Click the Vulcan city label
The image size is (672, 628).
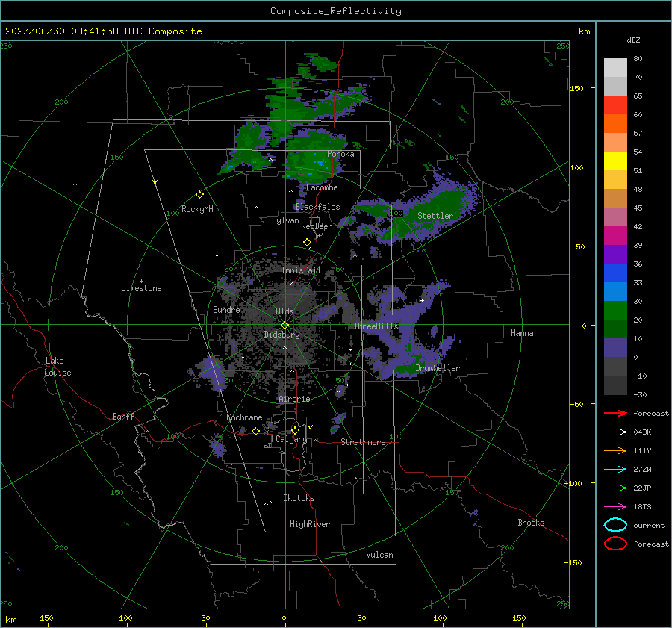(x=379, y=555)
